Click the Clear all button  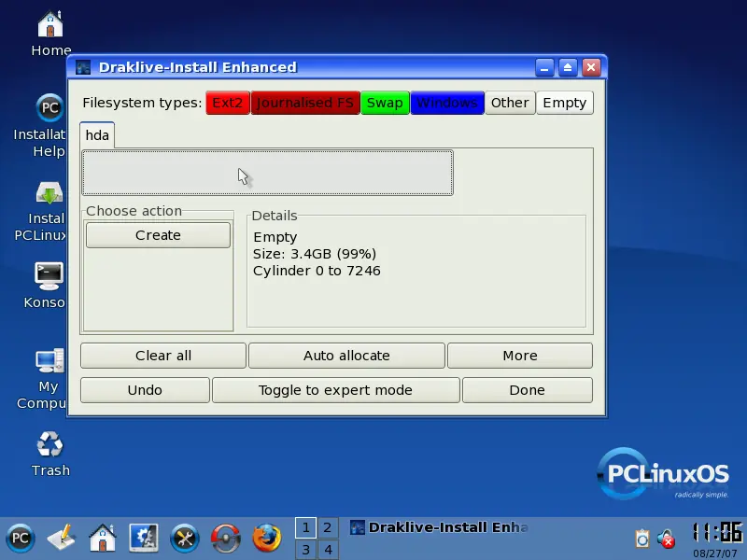pos(163,356)
